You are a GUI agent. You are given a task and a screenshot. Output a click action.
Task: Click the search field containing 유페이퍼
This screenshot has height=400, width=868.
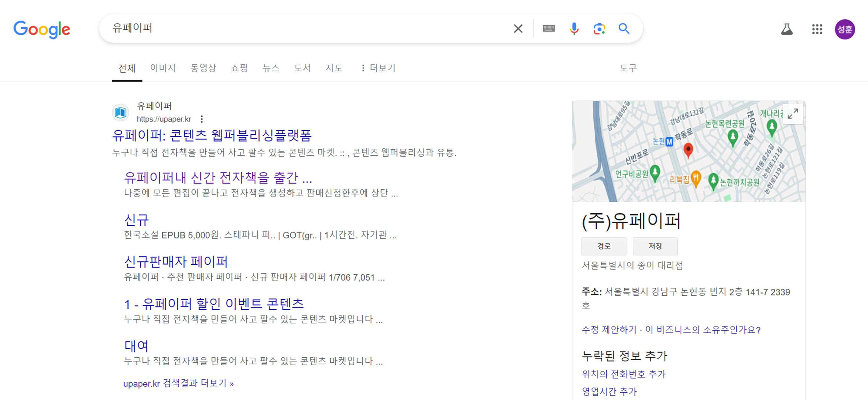tap(303, 28)
